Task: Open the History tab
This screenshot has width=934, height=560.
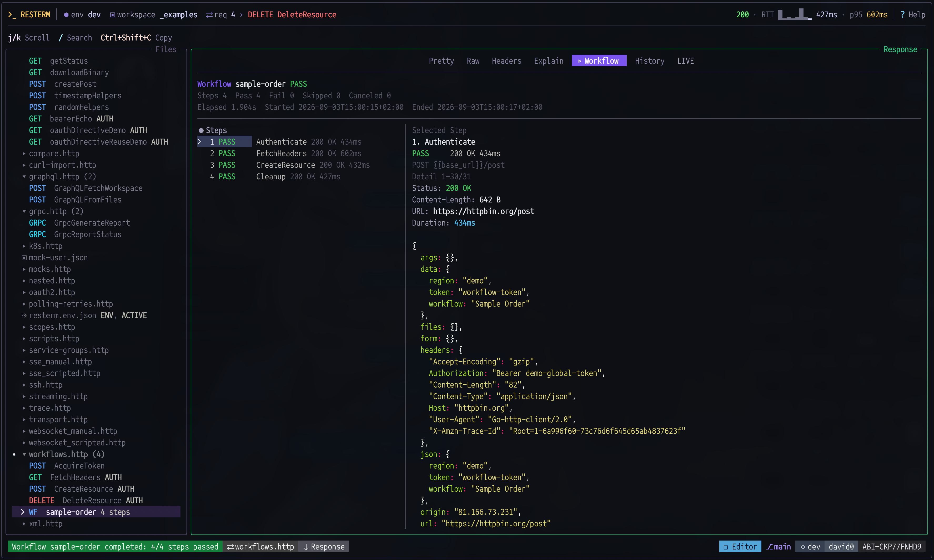Action: [x=650, y=61]
